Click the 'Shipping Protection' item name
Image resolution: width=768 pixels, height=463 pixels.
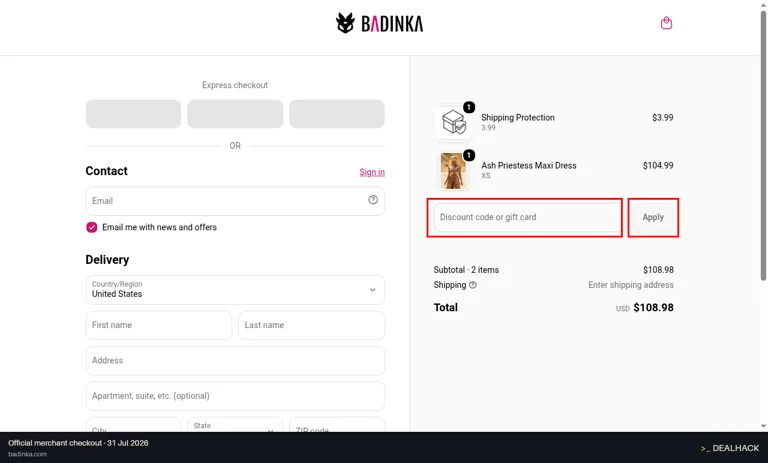(518, 118)
